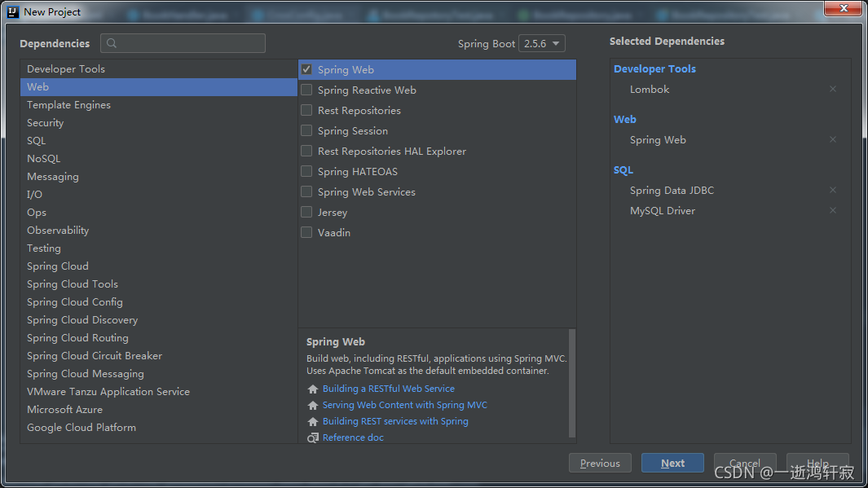Click the SQL heading in Selected Dependencies

click(623, 170)
